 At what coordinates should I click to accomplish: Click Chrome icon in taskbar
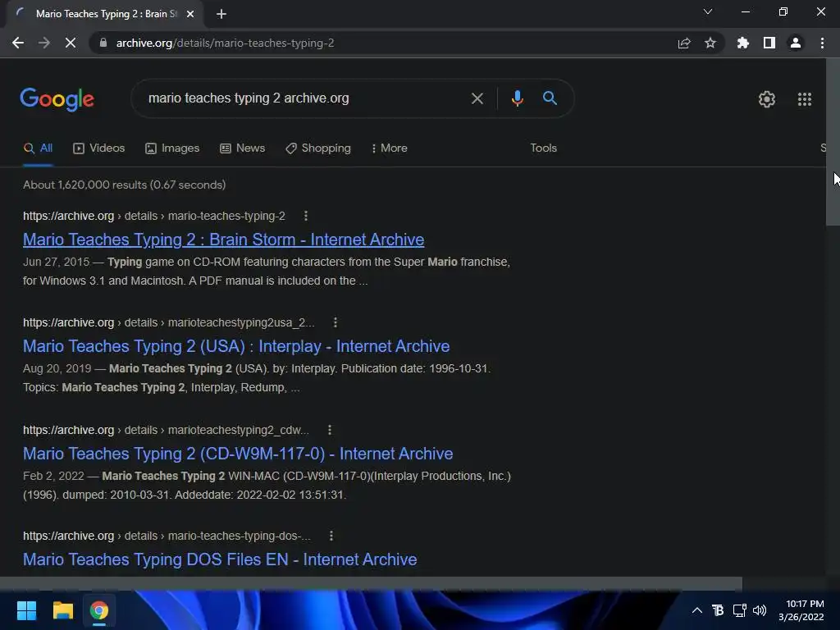(99, 610)
